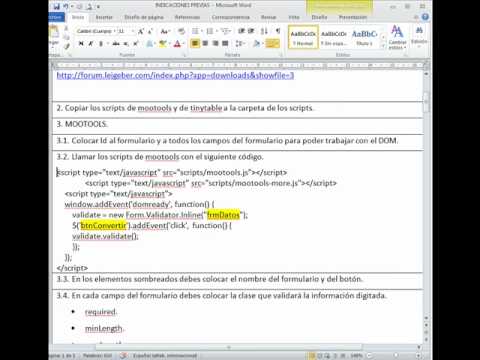Click the Align Left icon

(x=195, y=43)
